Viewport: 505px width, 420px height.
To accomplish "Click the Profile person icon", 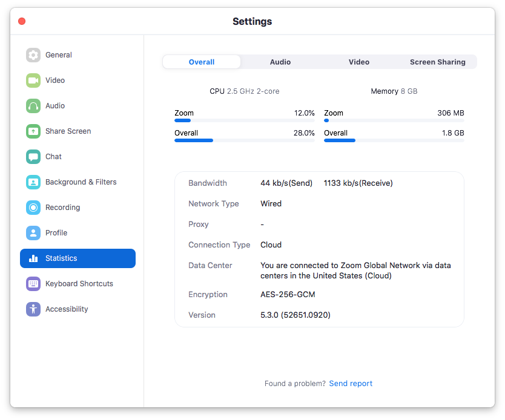I will [33, 233].
